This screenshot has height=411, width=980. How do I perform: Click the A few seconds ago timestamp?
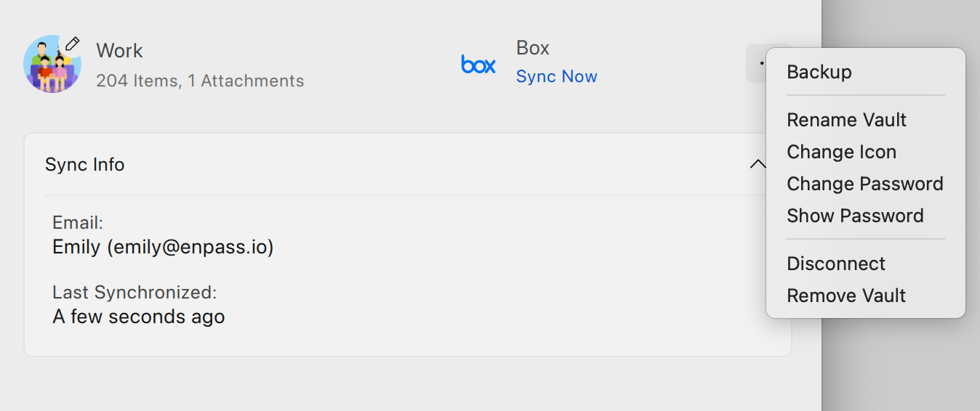(139, 317)
